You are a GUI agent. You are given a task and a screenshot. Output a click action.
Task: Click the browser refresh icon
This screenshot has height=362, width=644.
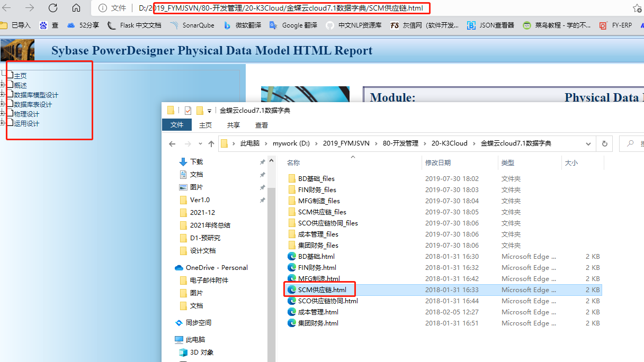53,8
